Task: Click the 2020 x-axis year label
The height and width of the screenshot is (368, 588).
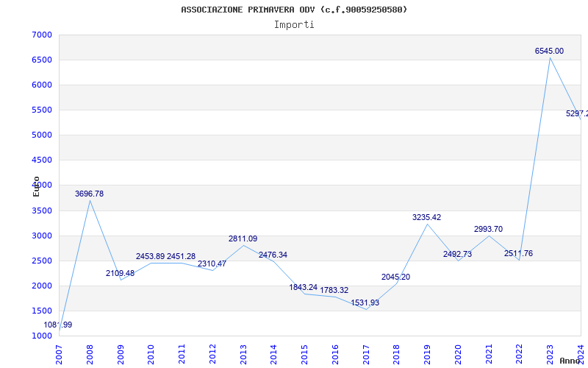Action: 458,355
